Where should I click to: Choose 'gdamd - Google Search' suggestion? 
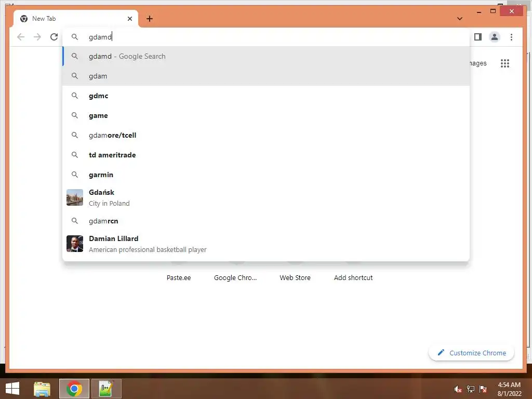(267, 56)
